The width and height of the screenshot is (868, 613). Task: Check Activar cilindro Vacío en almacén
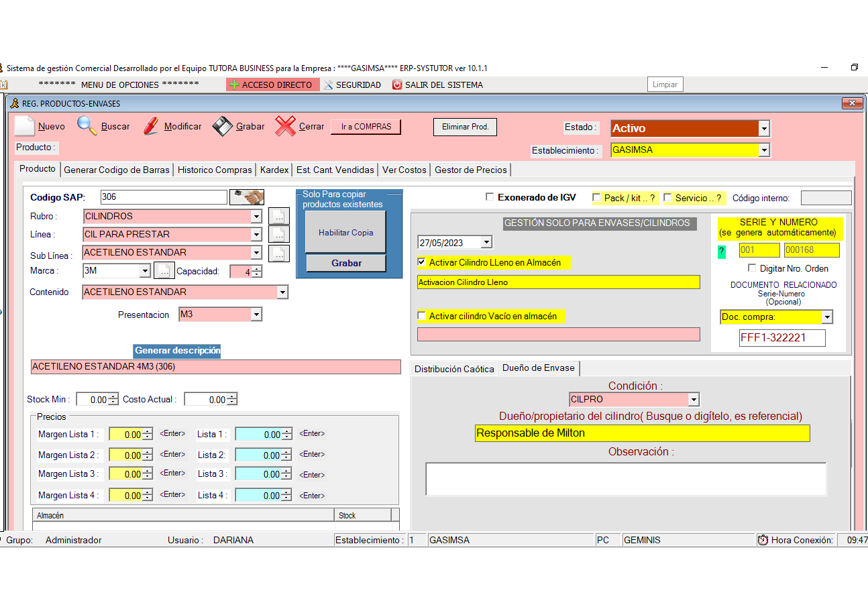click(422, 316)
